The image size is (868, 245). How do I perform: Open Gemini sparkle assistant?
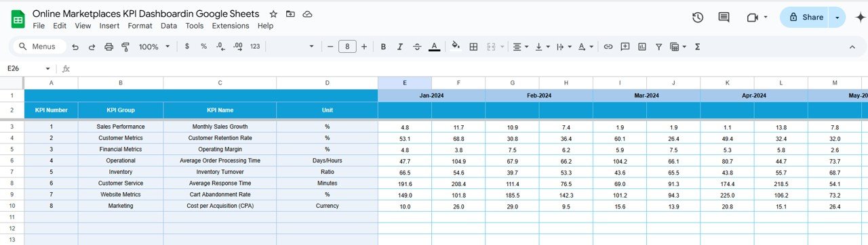[861, 18]
